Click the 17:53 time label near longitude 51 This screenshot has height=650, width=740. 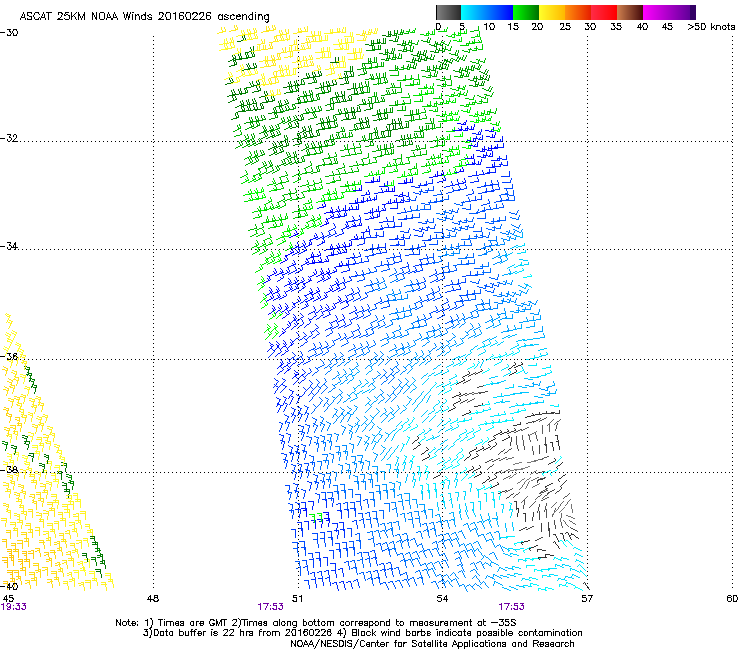[270, 607]
